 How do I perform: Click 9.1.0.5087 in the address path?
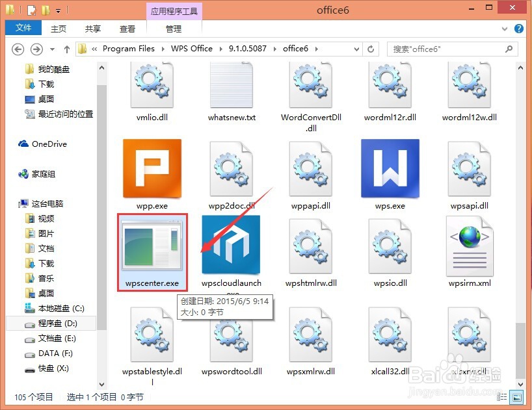click(248, 49)
